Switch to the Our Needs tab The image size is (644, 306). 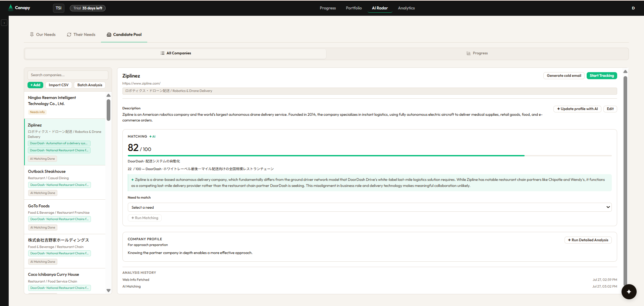[x=43, y=35]
